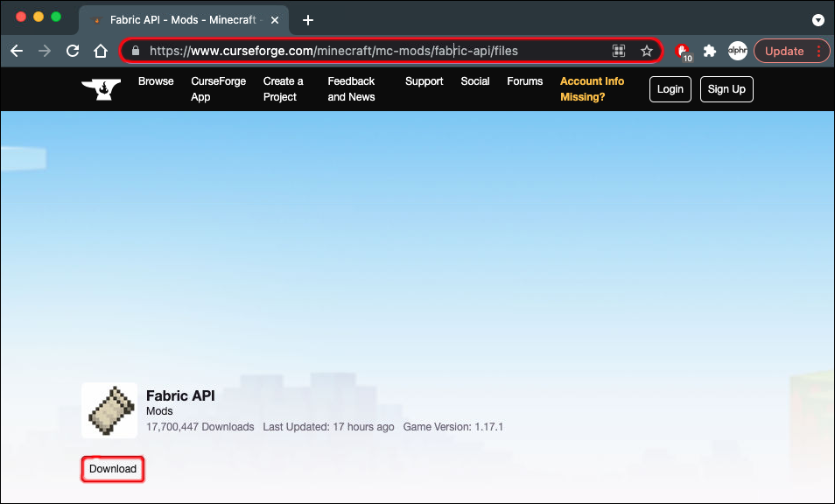Screen dimensions: 835x504
Task: Click the Game Version: 1.17.1 text
Action: pyautogui.click(x=453, y=427)
